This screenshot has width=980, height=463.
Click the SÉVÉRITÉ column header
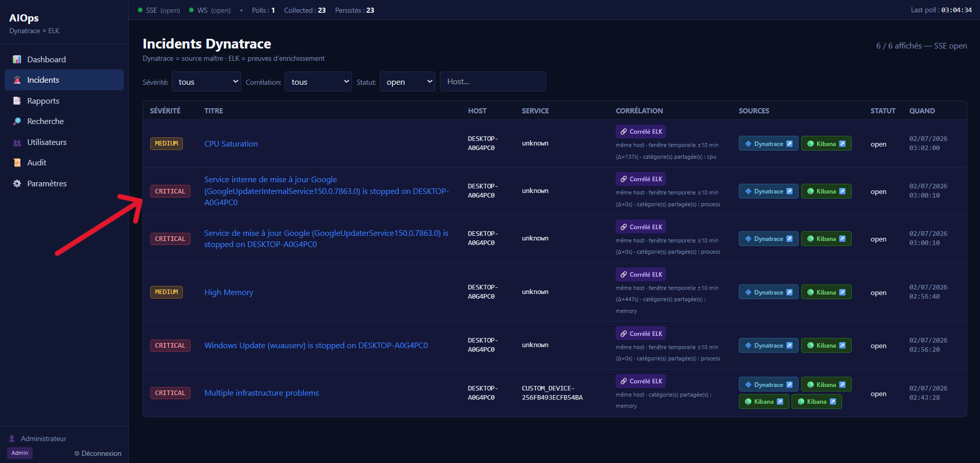(165, 111)
